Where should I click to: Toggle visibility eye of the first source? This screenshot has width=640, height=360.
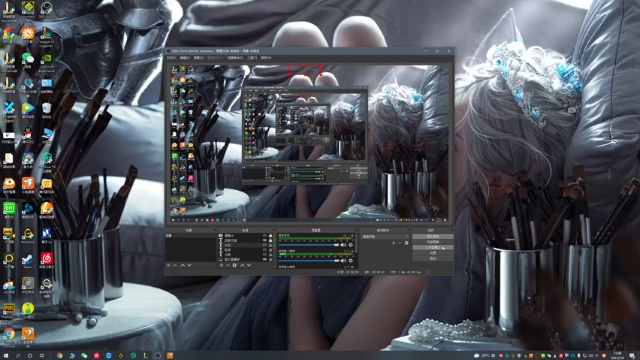click(264, 236)
